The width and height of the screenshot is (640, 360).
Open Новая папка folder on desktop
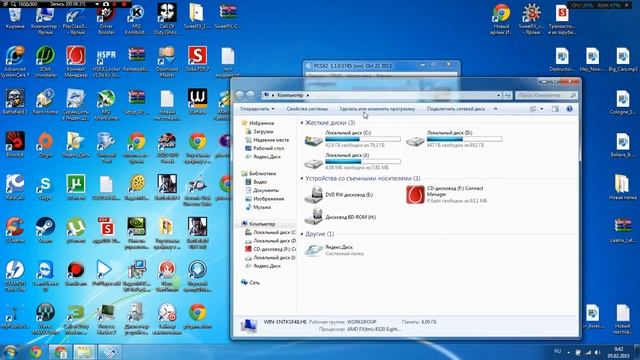tap(623, 187)
